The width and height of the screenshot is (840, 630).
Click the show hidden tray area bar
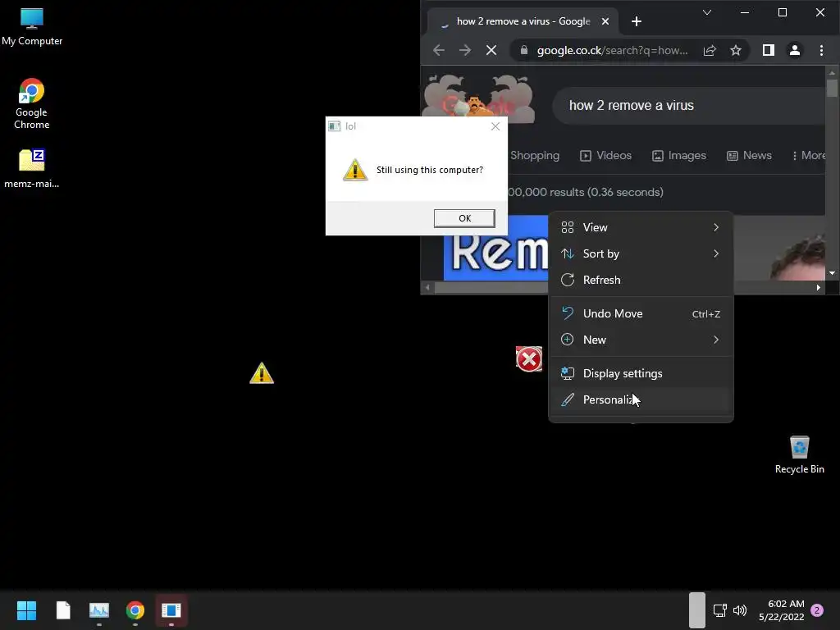[x=696, y=610]
